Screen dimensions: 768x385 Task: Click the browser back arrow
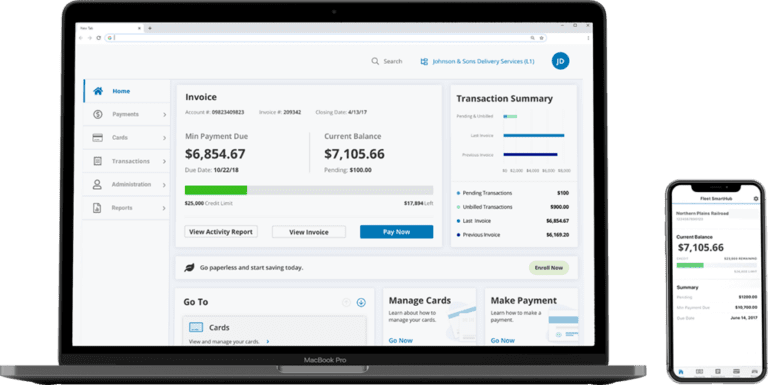81,38
